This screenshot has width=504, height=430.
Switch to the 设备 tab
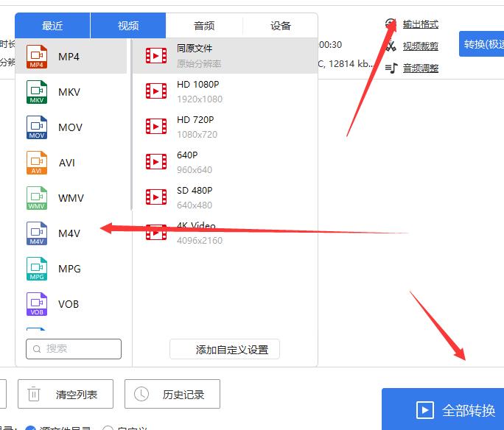click(280, 26)
